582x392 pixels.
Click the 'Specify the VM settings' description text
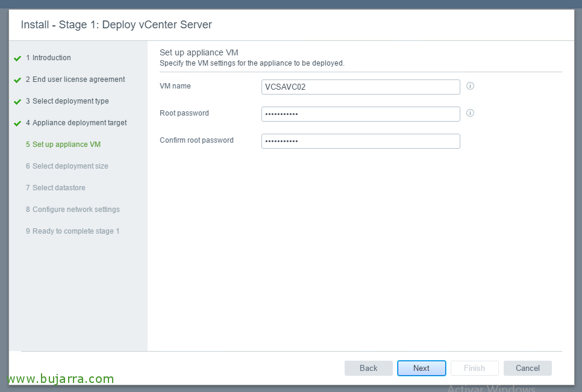coord(252,63)
